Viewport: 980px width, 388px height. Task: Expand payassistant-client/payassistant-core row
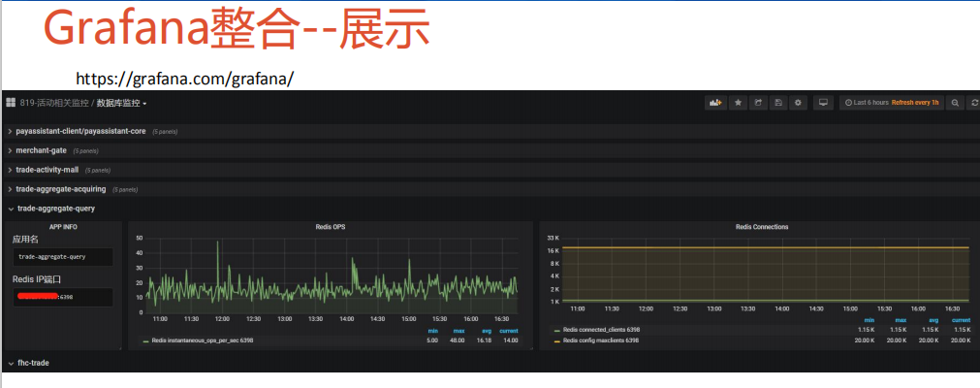(80, 131)
